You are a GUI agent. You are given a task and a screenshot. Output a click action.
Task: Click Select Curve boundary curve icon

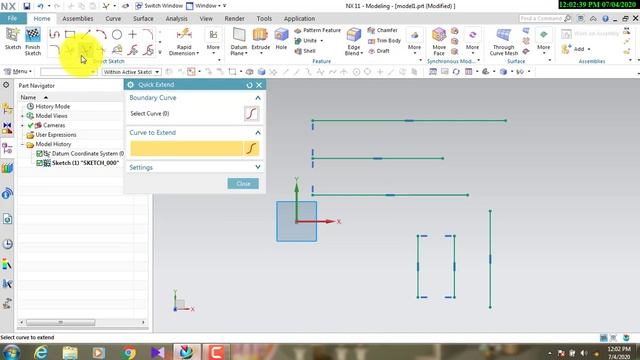[251, 113]
